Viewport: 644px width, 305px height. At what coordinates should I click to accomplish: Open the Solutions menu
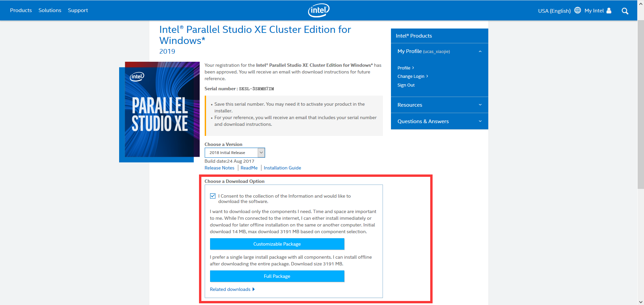pyautogui.click(x=50, y=10)
